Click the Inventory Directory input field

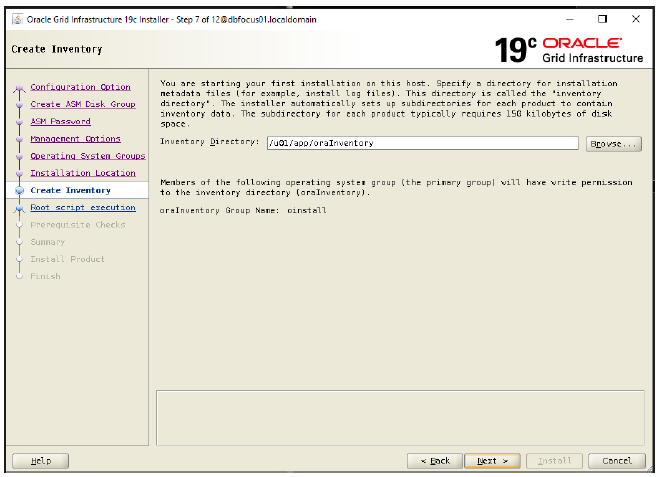coord(423,143)
